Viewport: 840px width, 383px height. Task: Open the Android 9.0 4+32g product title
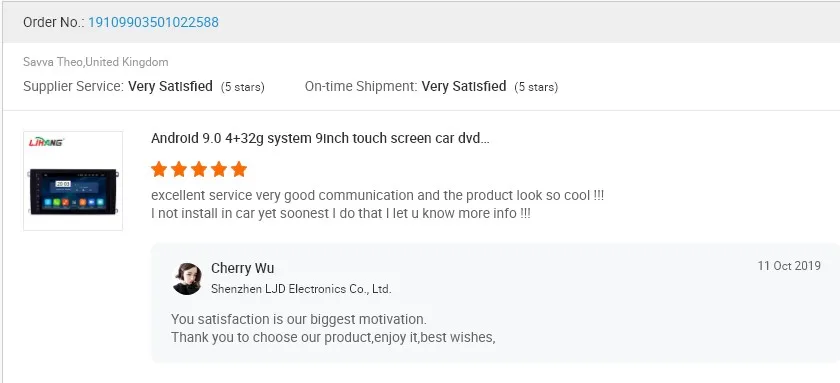(320, 139)
